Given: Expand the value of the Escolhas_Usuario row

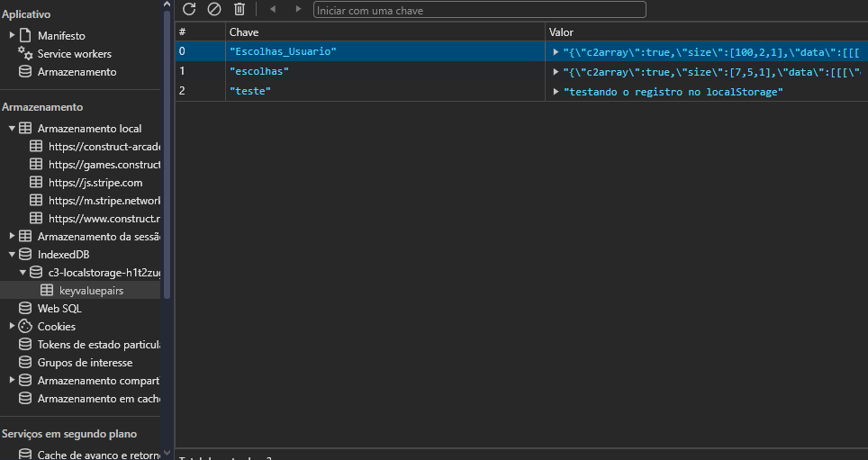Looking at the screenshot, I should tap(556, 52).
